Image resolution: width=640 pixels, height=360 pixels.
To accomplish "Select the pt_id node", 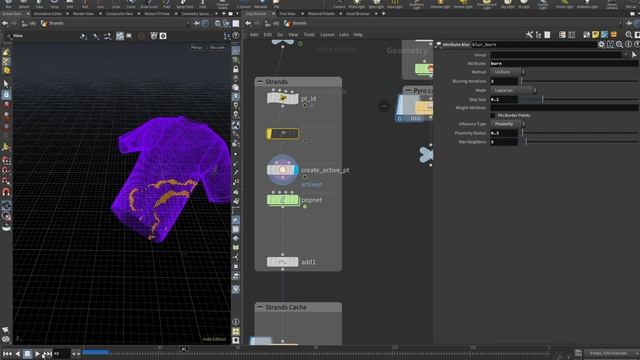I will [x=282, y=98].
